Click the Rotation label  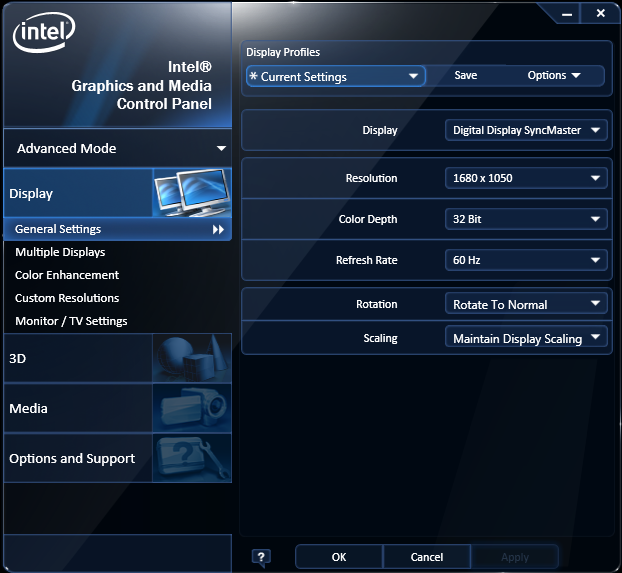point(376,304)
